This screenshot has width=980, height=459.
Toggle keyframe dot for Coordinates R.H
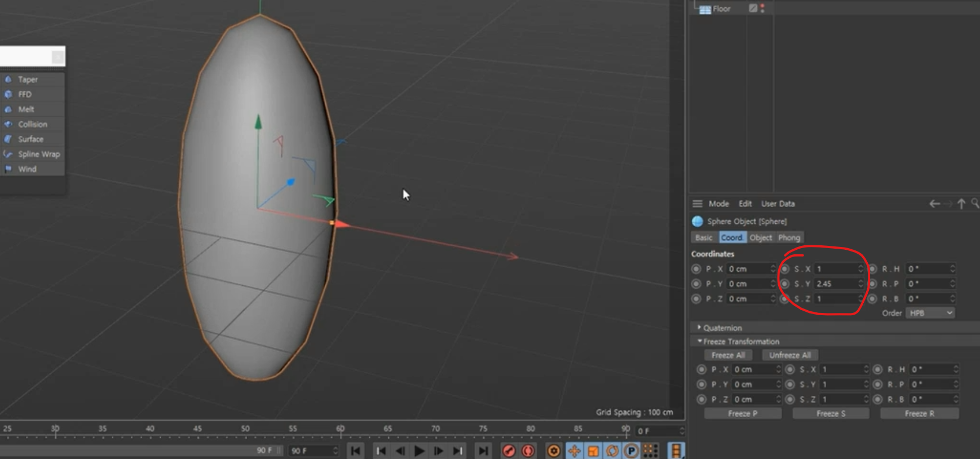pyautogui.click(x=873, y=269)
